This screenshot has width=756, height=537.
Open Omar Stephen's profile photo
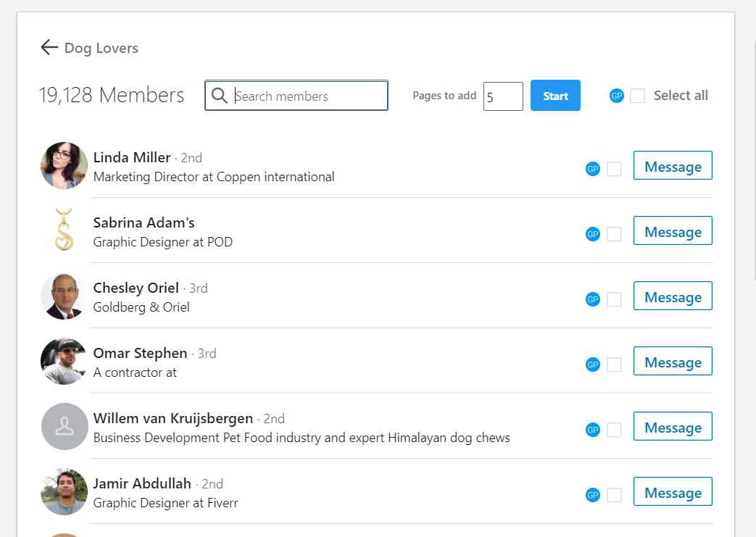[x=64, y=361]
